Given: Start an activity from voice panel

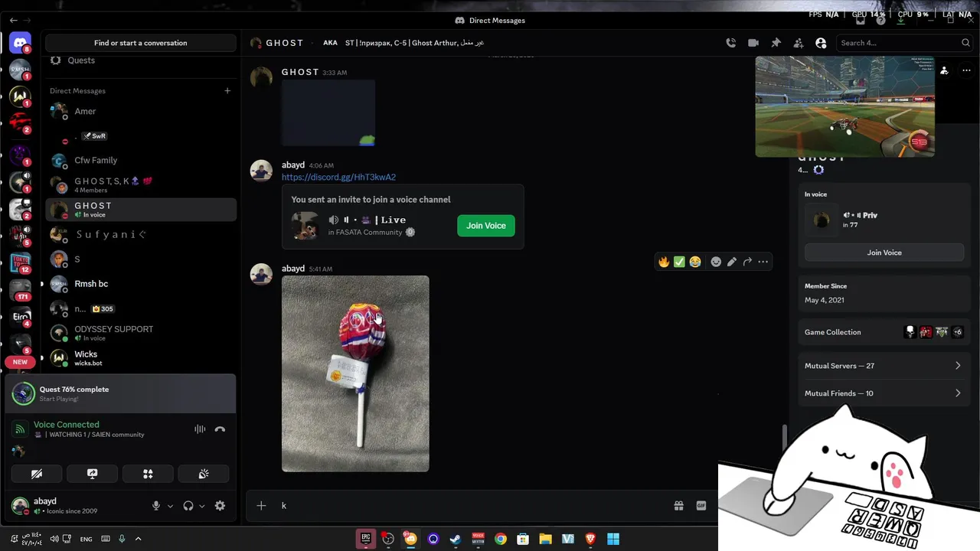Looking at the screenshot, I should pyautogui.click(x=148, y=474).
